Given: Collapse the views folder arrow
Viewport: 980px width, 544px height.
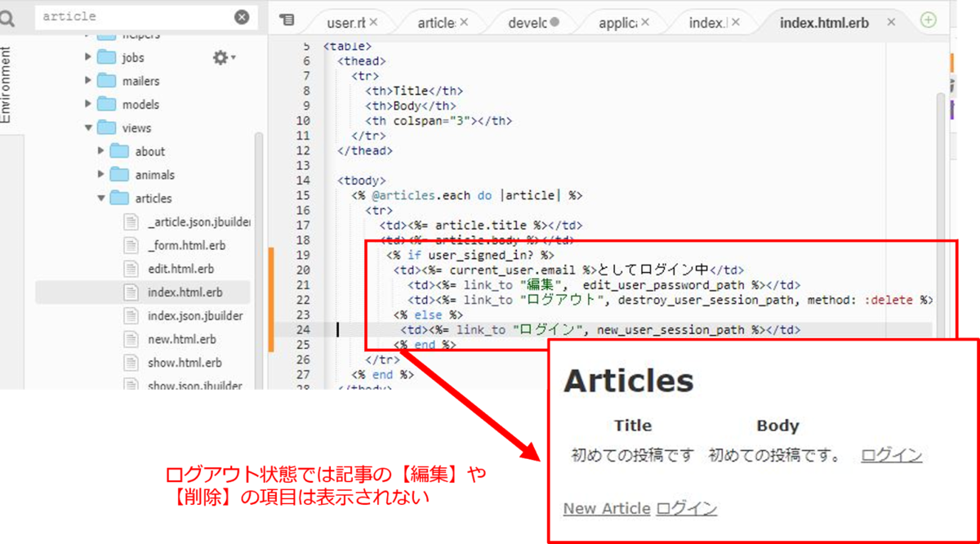Looking at the screenshot, I should 88,128.
